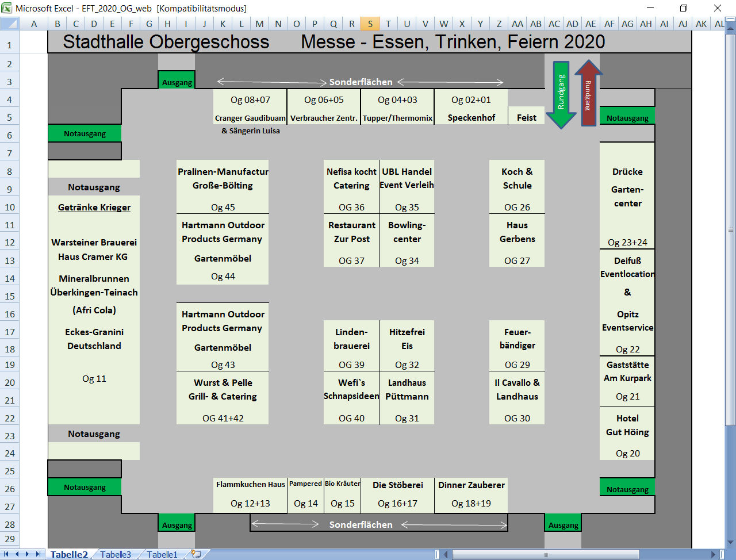The image size is (736, 560).
Task: Click horizontal scrollbar right arrow
Action: [x=714, y=555]
